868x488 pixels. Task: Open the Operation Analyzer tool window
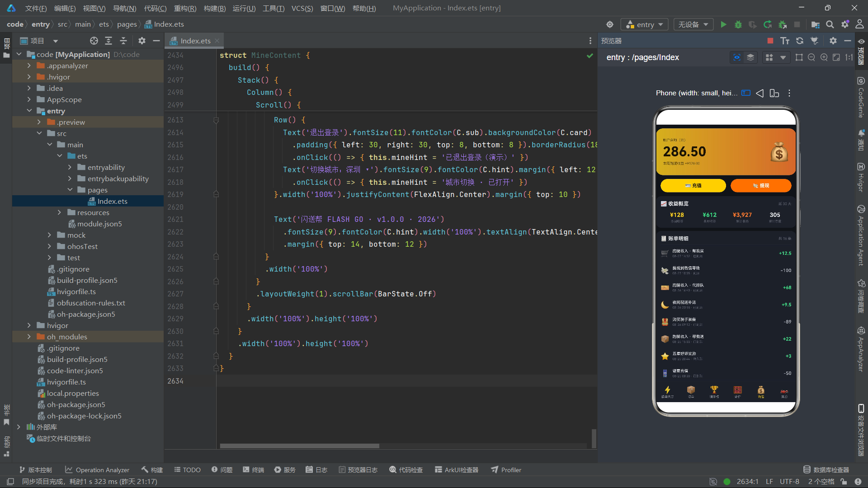97,470
